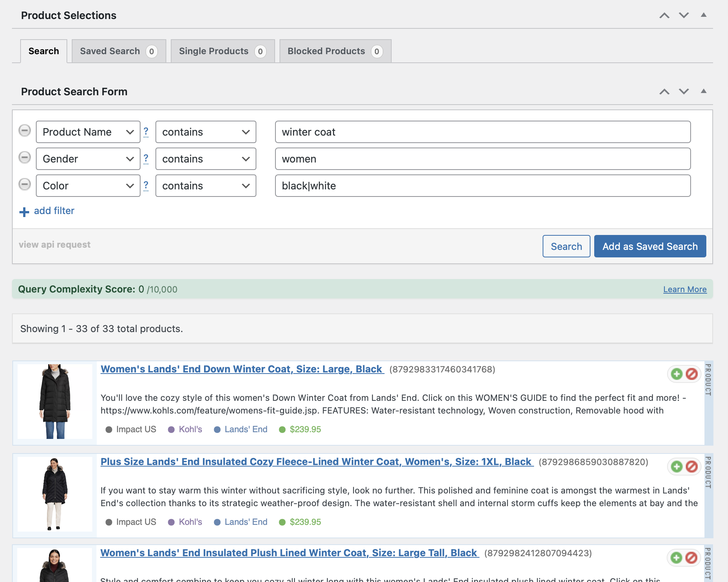Open the Gender row contains operator dropdown

click(x=206, y=159)
